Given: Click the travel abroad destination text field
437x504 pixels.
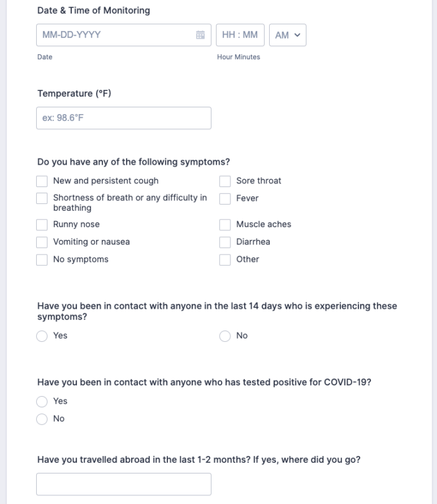Looking at the screenshot, I should (x=124, y=484).
